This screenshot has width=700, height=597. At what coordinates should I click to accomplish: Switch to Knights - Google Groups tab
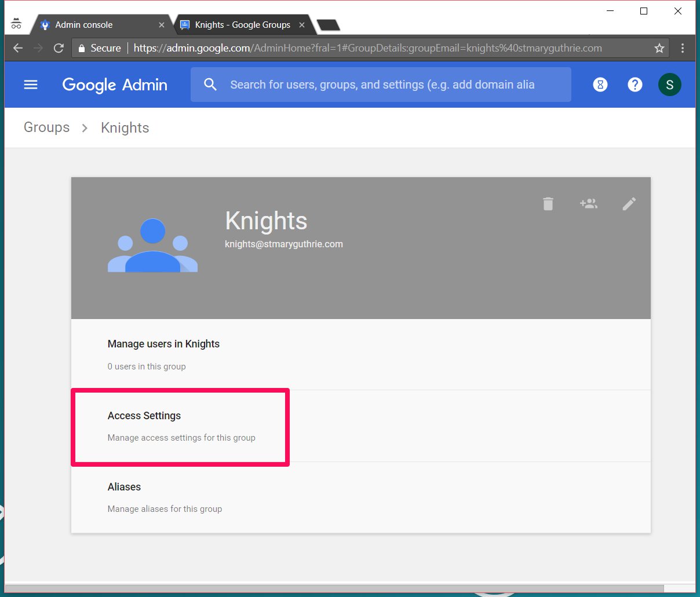242,25
